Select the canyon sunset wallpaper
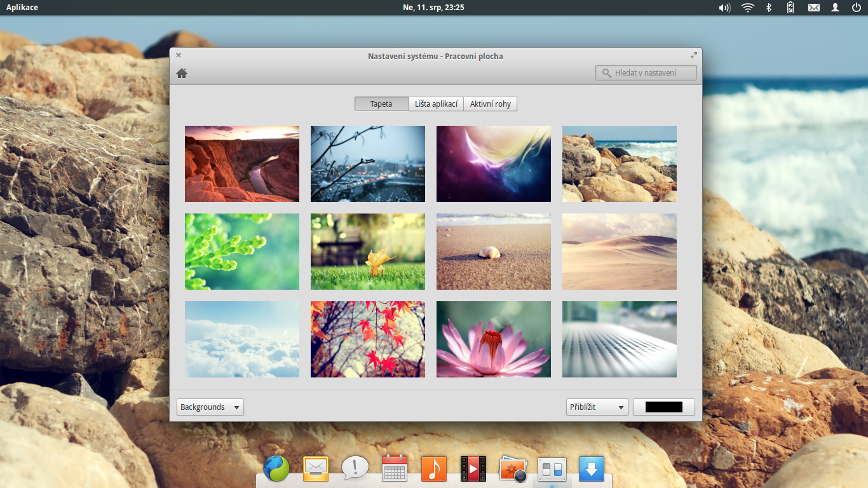 (x=241, y=163)
